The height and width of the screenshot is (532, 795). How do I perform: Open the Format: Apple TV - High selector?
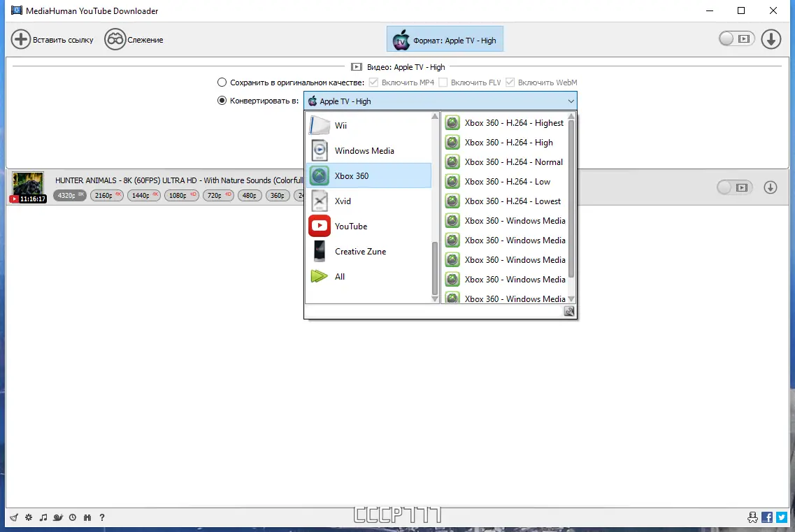(x=445, y=40)
